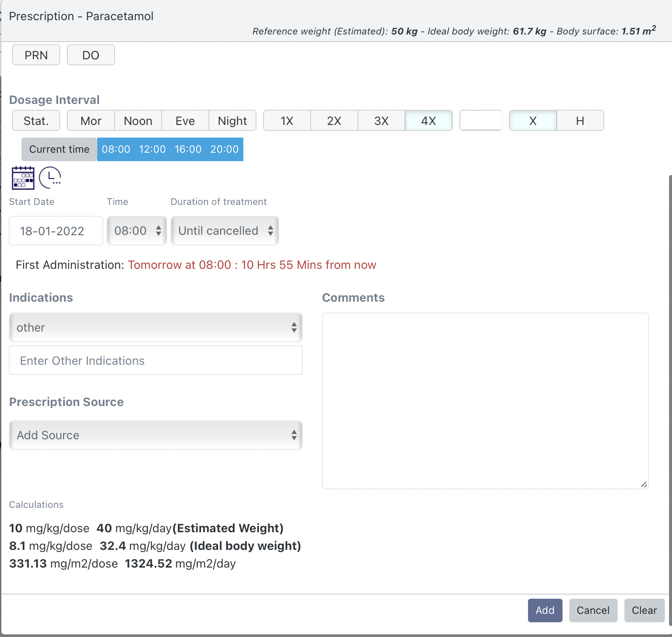Open the Time dropdown showing 08:00
672x637 pixels.
point(137,231)
